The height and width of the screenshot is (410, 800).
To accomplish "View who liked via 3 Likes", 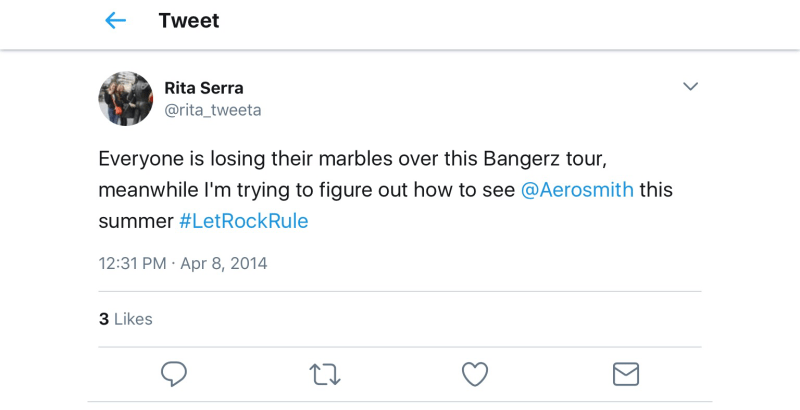I will pyautogui.click(x=125, y=319).
